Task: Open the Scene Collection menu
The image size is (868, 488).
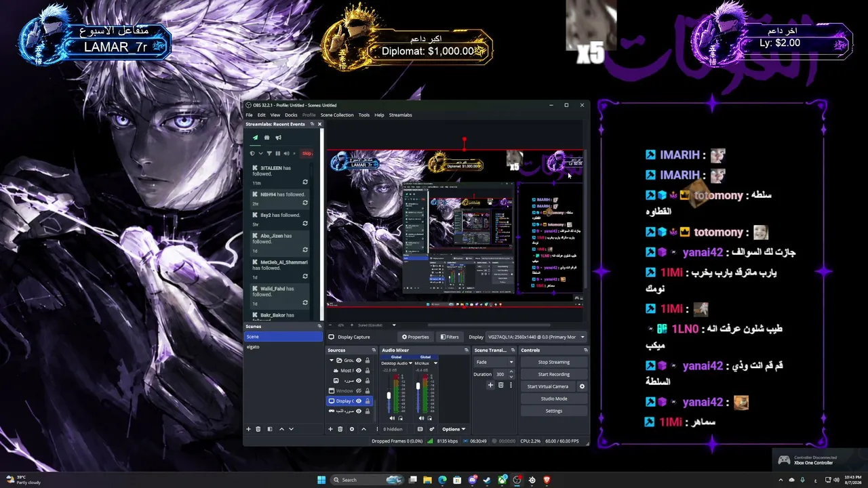Action: [337, 115]
